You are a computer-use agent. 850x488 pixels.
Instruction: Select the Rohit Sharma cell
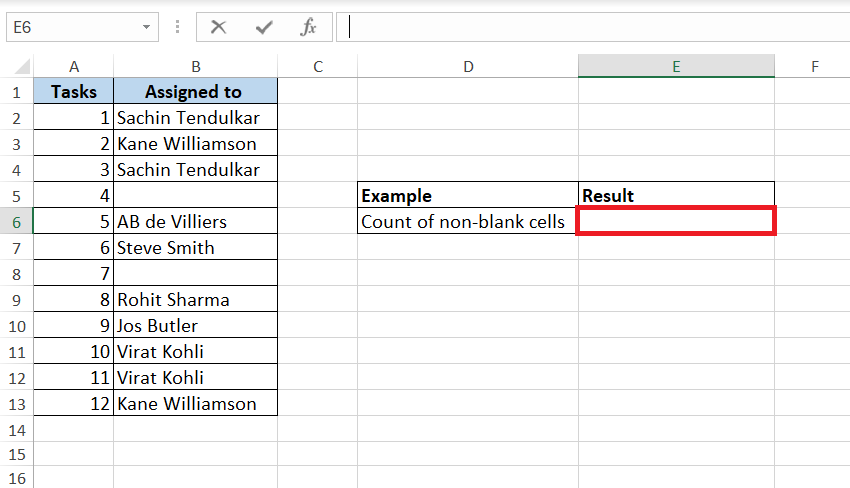pos(196,299)
